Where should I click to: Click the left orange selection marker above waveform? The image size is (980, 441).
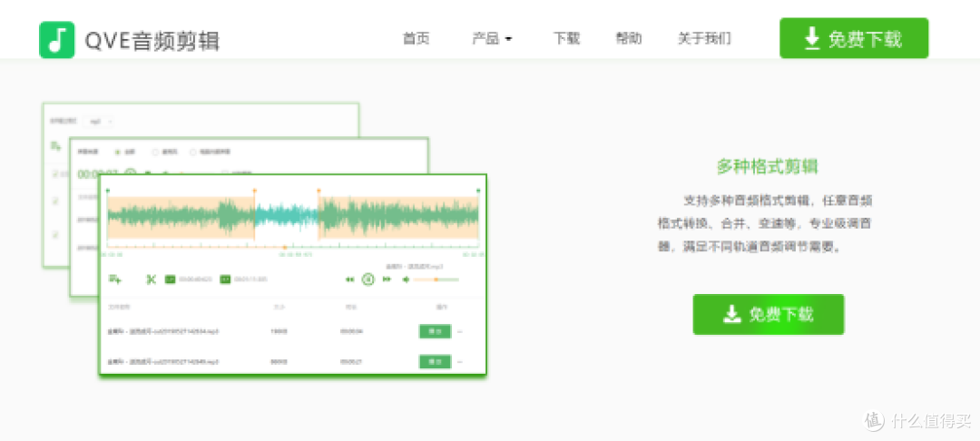click(x=254, y=190)
